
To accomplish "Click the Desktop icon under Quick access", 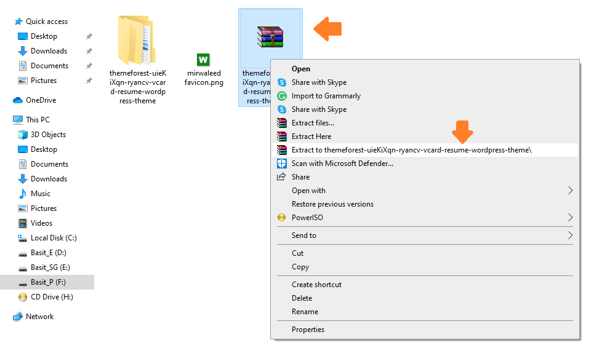I will point(23,36).
